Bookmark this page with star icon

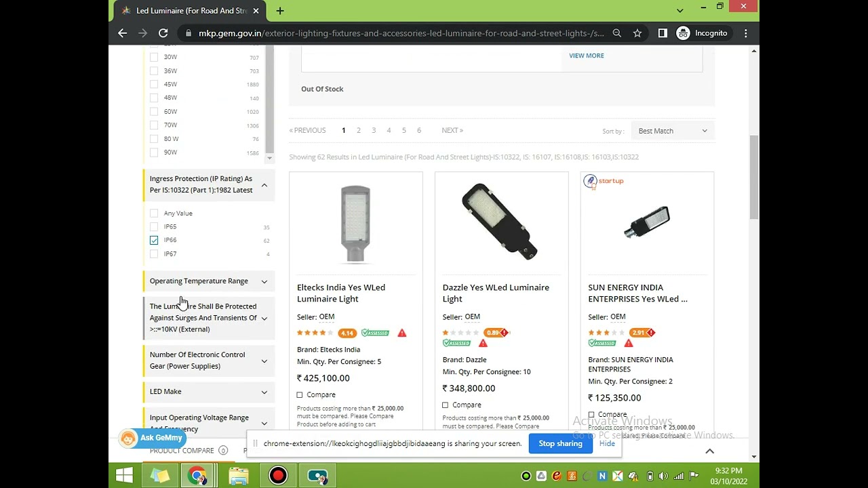tap(637, 33)
